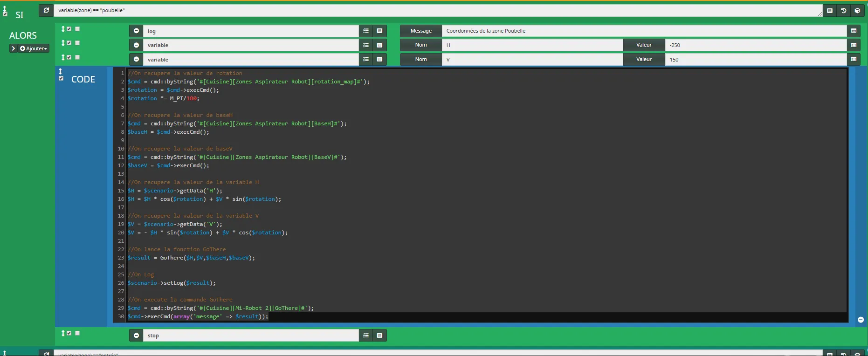The image size is (868, 356).
Task: Click the Message label in the log row
Action: tap(421, 31)
